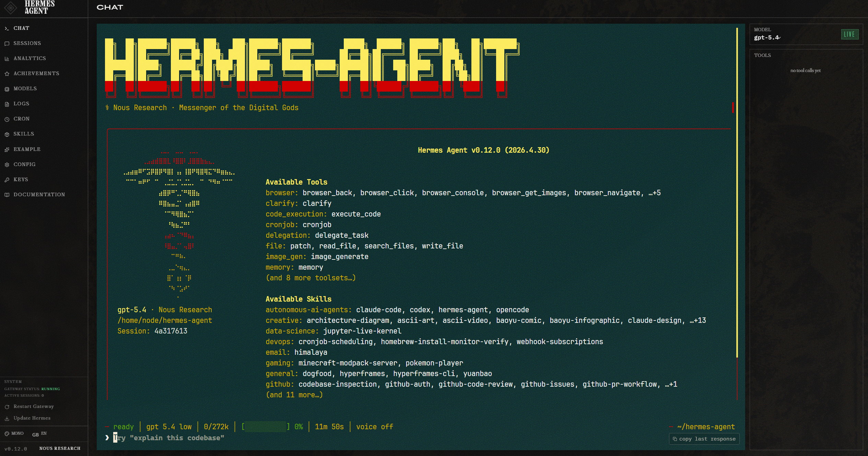This screenshot has width=868, height=456.
Task: Click the download icon beside Update Hermes
Action: tap(7, 418)
